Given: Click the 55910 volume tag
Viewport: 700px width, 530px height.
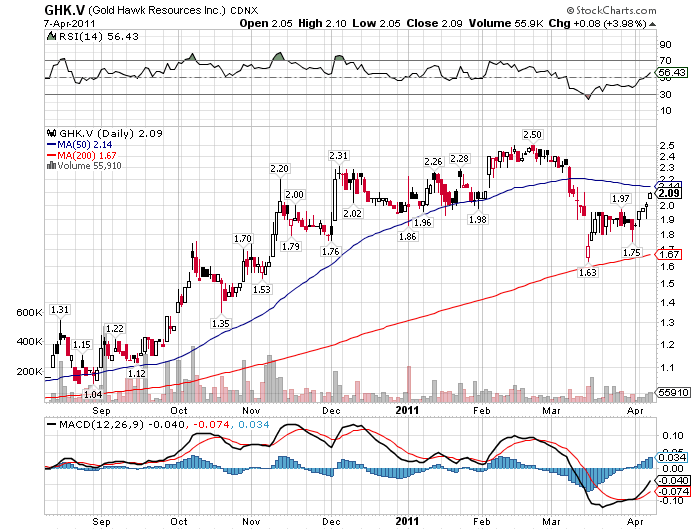Looking at the screenshot, I should 673,392.
